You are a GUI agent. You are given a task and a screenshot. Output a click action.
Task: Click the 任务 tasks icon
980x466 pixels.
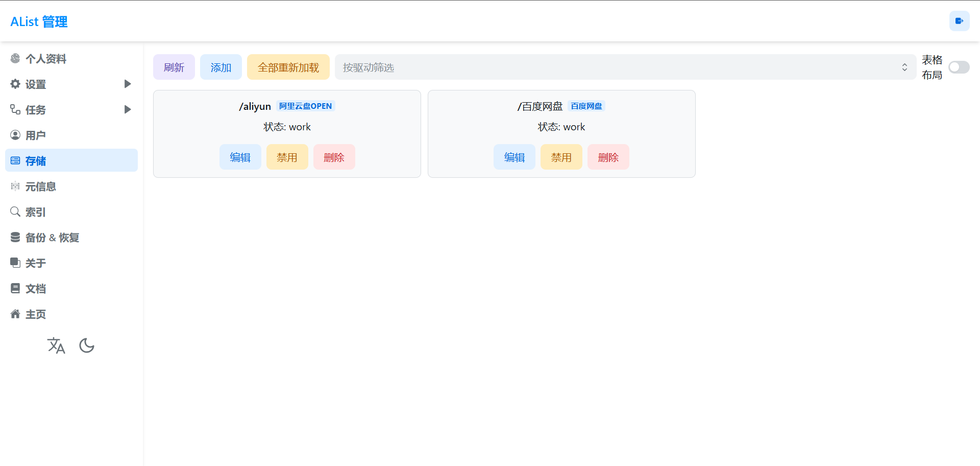[15, 110]
